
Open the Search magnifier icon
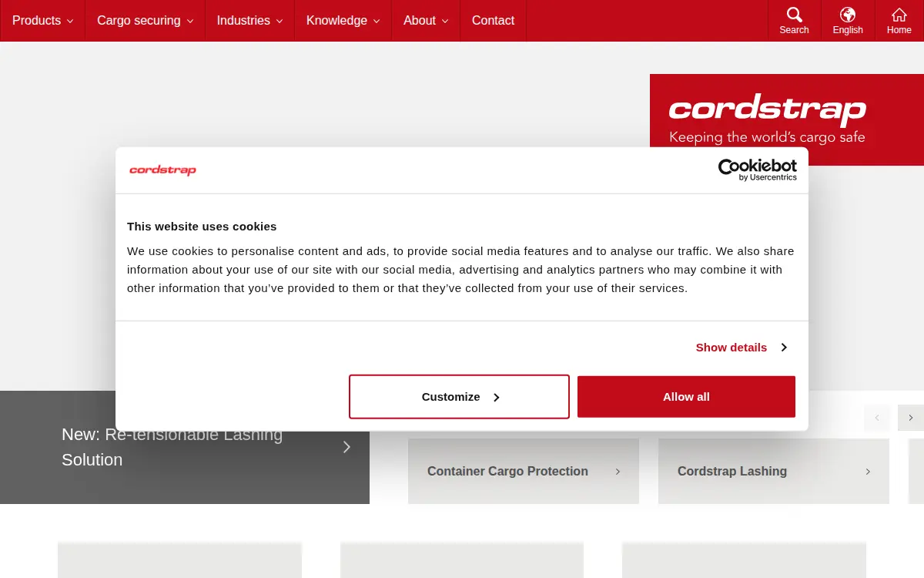pyautogui.click(x=794, y=15)
